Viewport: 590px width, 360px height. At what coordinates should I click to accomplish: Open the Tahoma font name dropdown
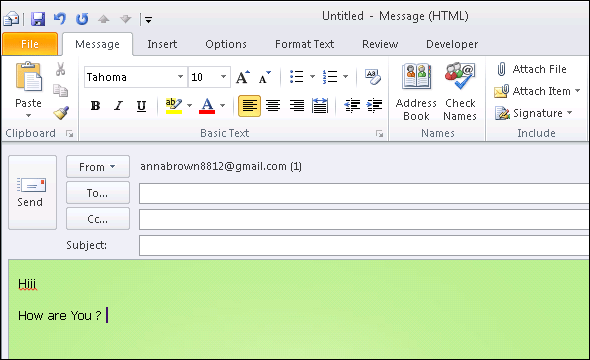(x=181, y=77)
